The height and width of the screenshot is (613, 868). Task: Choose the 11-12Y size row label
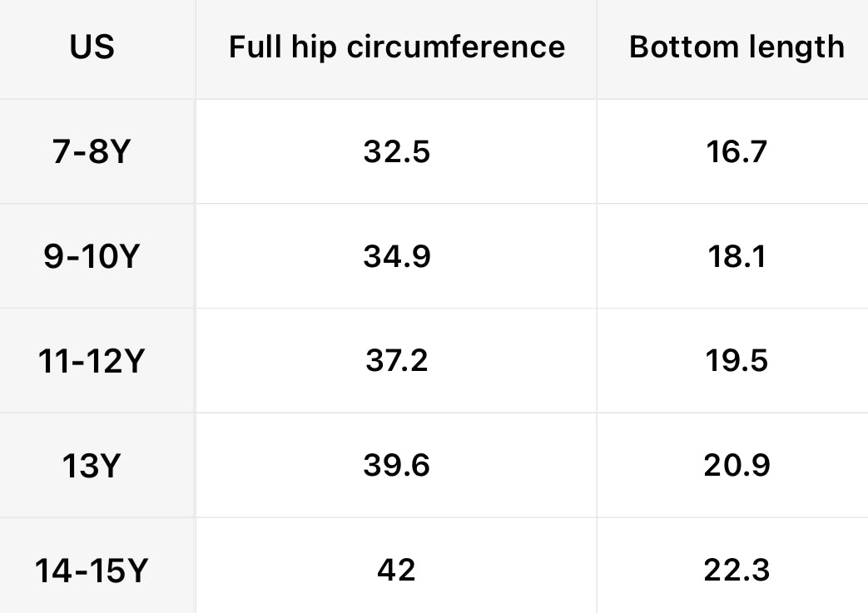[92, 361]
